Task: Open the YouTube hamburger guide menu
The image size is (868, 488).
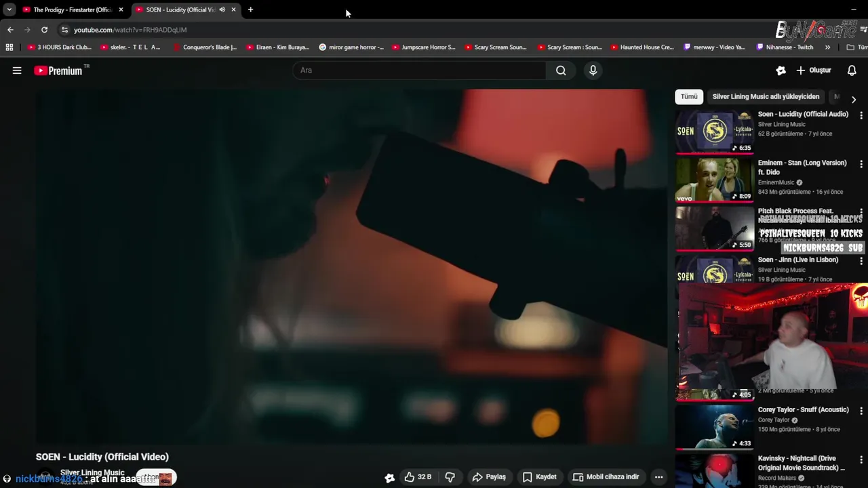Action: tap(17, 70)
